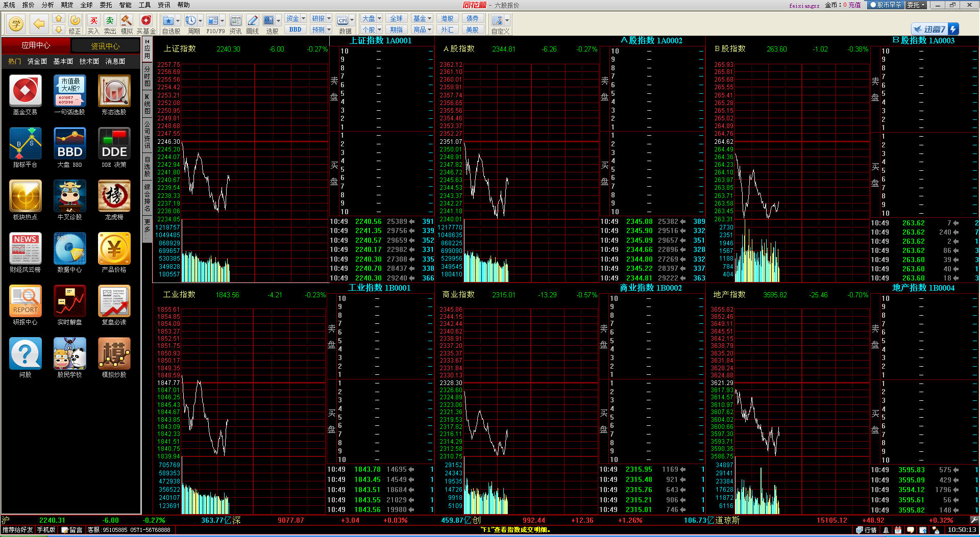The width and height of the screenshot is (980, 537).
Task: Open the 系统 menu
Action: [x=9, y=5]
